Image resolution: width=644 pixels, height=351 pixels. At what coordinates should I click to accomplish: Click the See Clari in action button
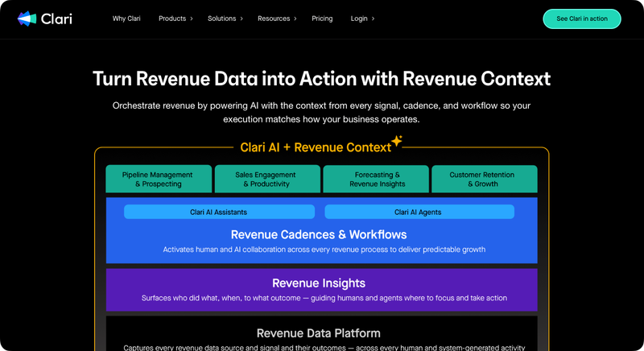point(582,19)
